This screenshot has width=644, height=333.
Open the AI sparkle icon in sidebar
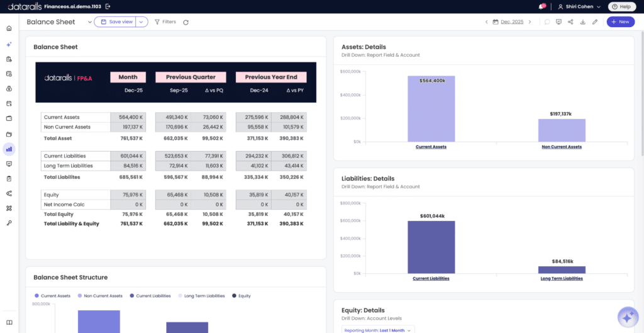tap(9, 44)
